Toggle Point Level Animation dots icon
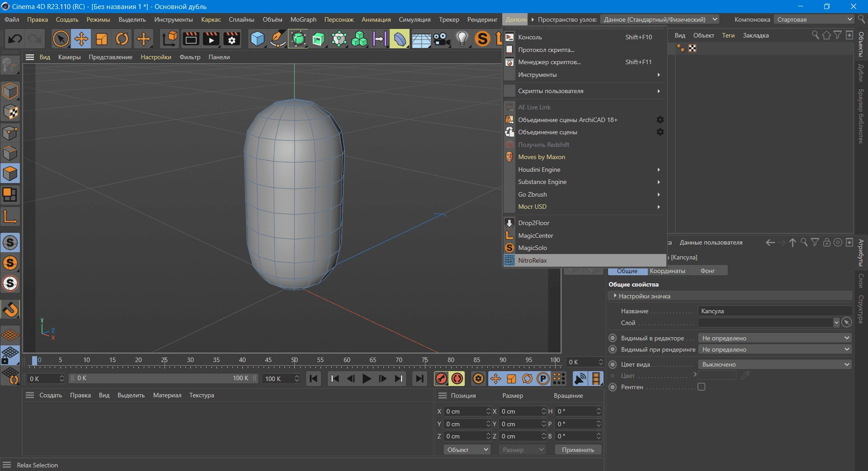 (559, 379)
